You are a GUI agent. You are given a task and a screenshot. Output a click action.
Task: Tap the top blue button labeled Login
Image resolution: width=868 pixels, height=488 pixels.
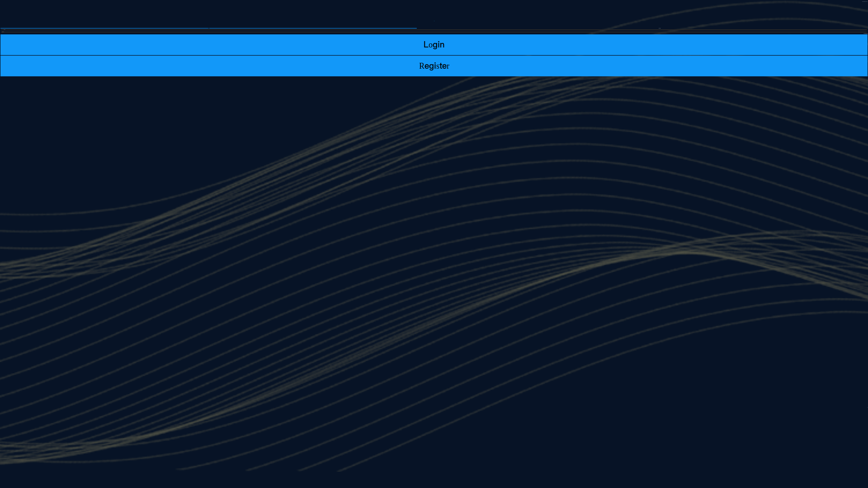coord(434,45)
